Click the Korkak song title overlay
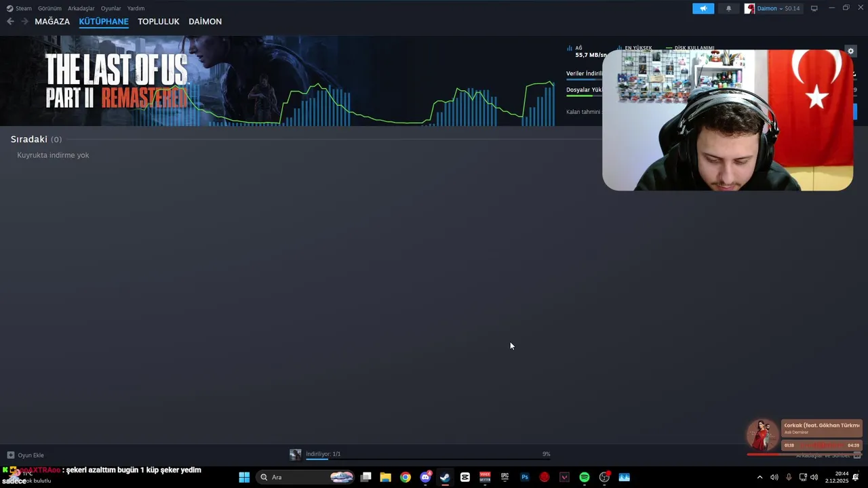 (822, 425)
